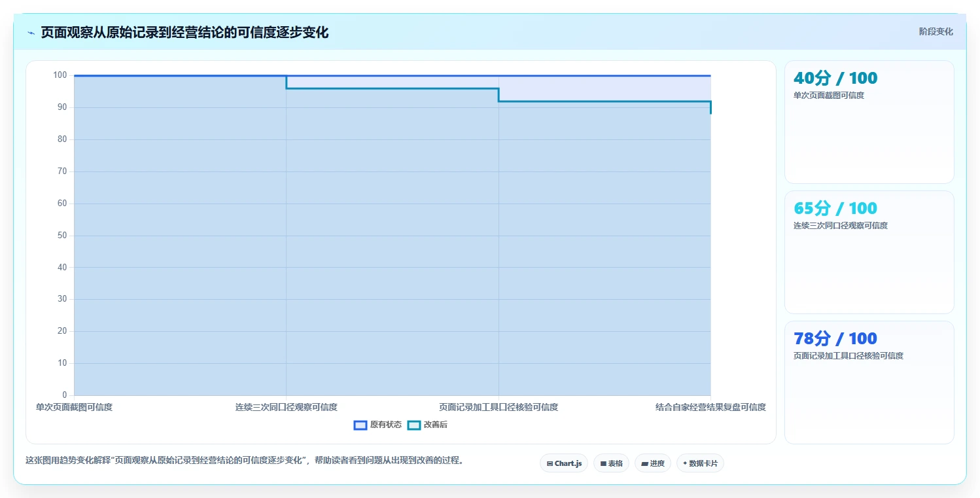Click y-axis value 50
Screen dimensions: 980x498
pos(62,235)
